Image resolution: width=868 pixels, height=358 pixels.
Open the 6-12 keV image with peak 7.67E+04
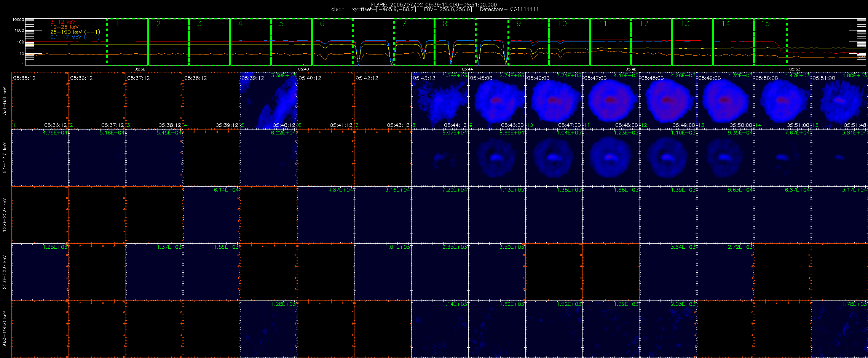[783, 158]
